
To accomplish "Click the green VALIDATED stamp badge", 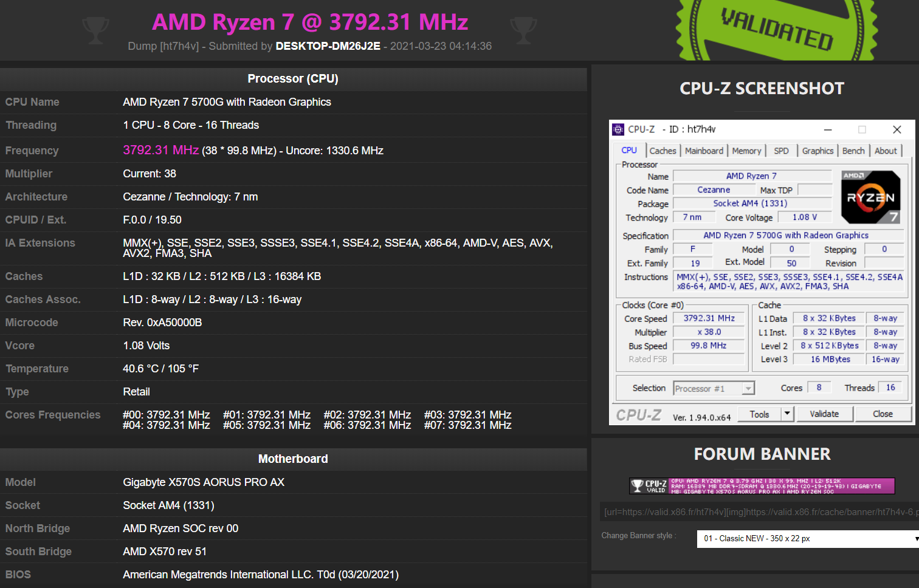I will [x=776, y=29].
